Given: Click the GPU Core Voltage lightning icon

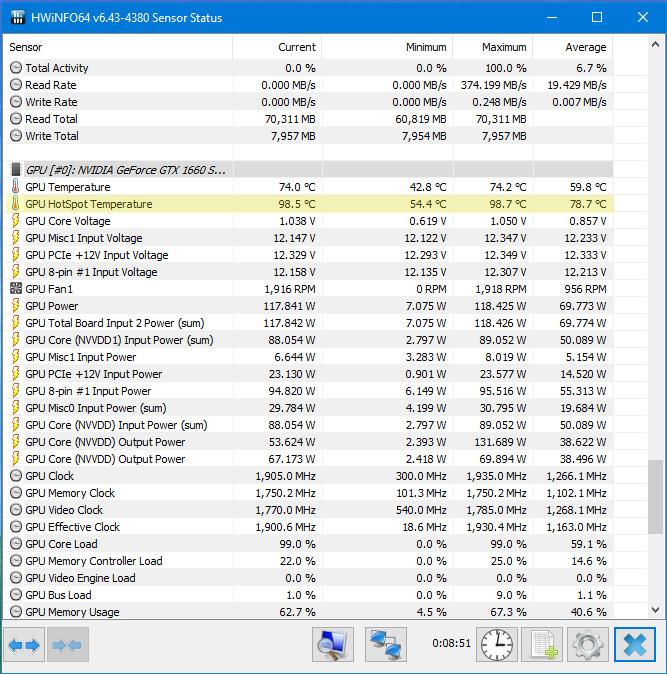Looking at the screenshot, I should coord(15,221).
